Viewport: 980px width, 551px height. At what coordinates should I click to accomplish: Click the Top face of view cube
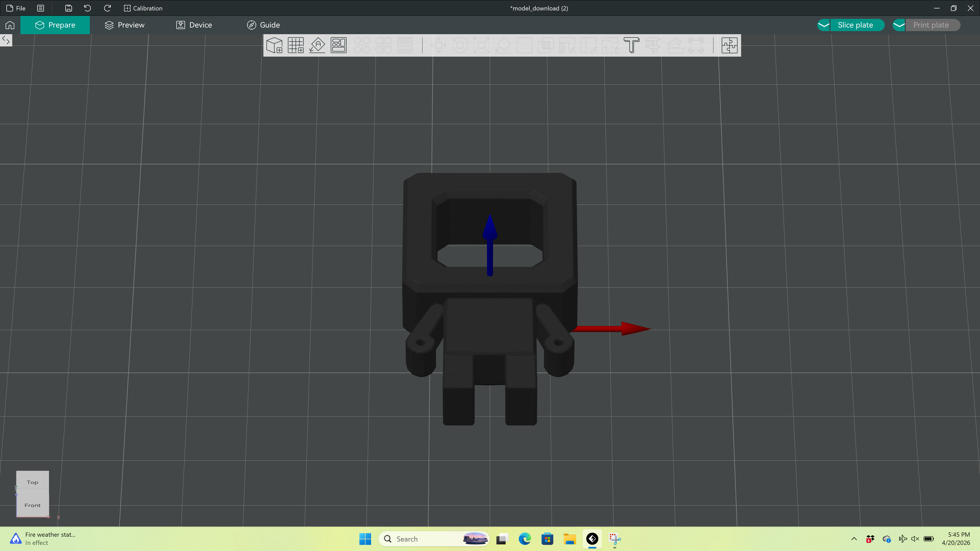point(32,482)
